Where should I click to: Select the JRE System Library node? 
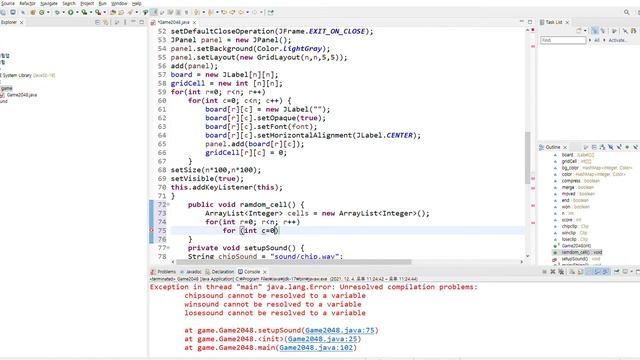click(x=28, y=75)
